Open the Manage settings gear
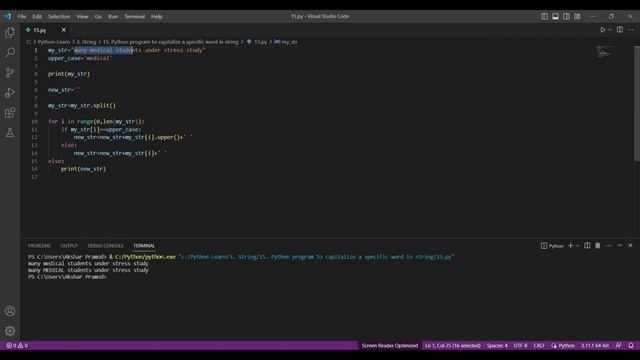The image size is (640, 360). pyautogui.click(x=10, y=331)
